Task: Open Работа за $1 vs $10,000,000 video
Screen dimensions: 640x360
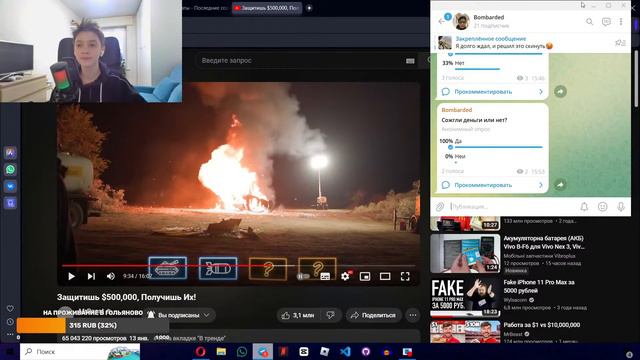Action: click(542, 325)
